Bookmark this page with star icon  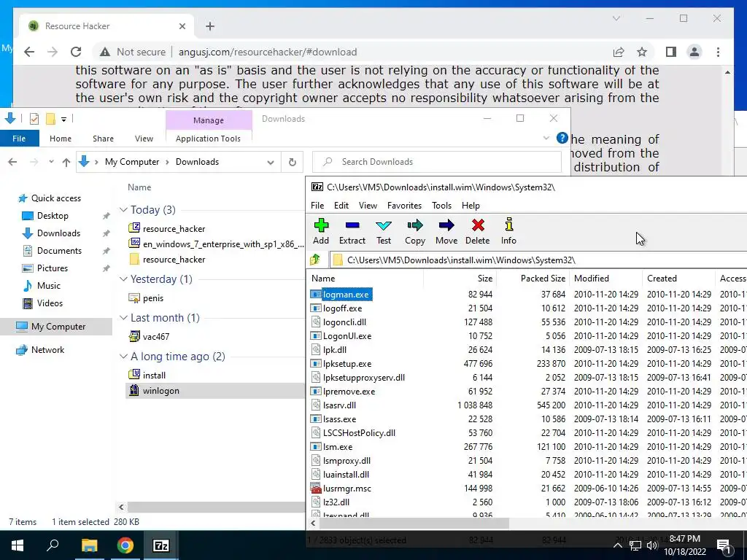[x=642, y=52]
